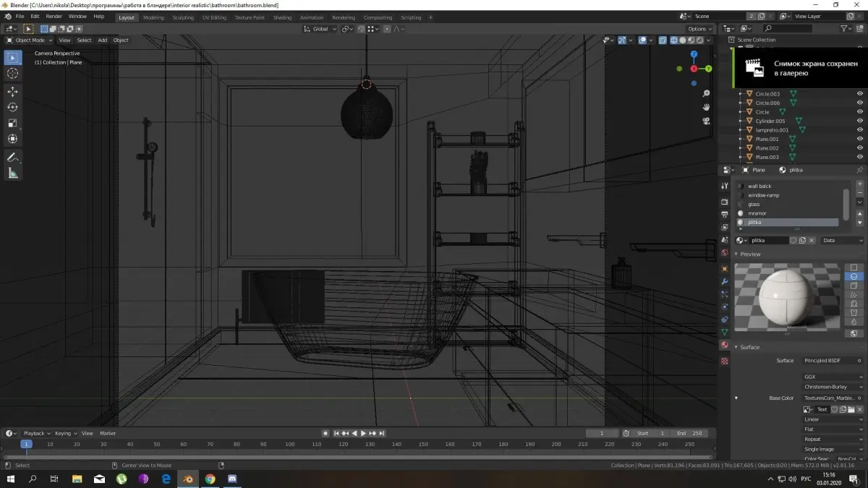Open the Repeat extension dropdown
Screen dimensions: 868x488
point(833,439)
